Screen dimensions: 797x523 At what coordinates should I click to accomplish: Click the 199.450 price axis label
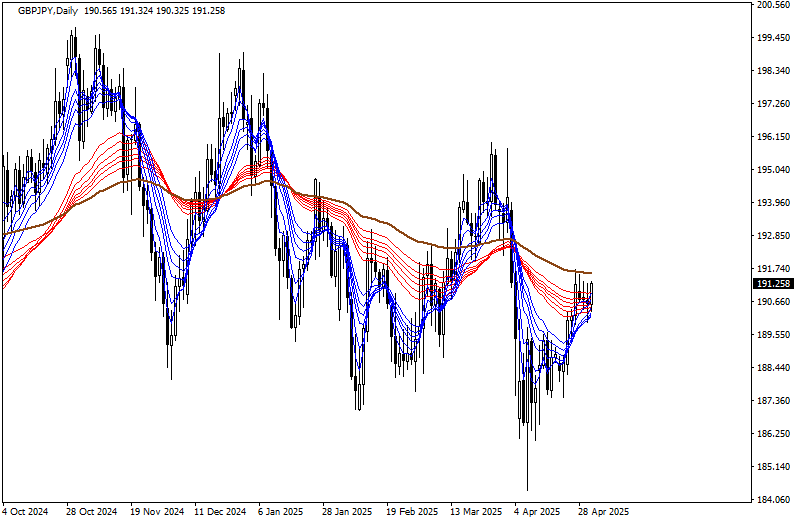point(773,38)
